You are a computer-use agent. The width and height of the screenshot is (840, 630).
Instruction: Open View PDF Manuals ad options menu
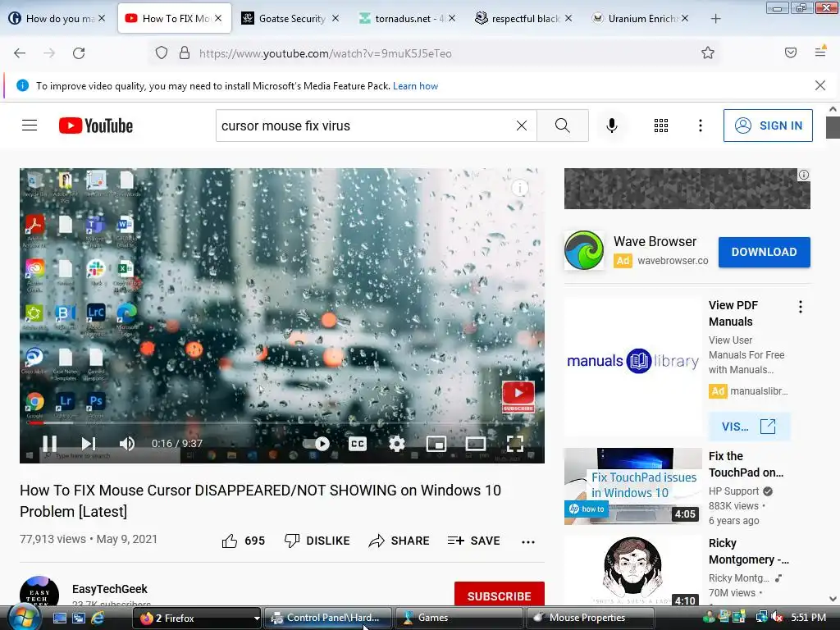801,307
